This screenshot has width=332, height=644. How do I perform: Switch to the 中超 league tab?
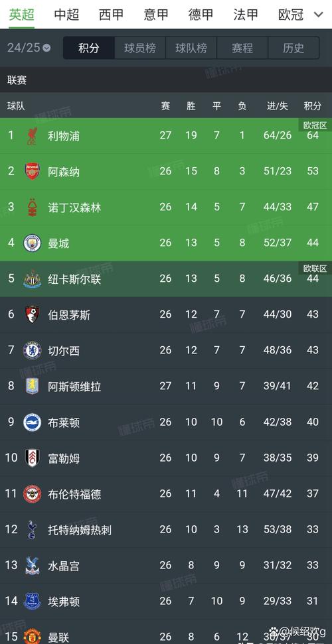click(66, 15)
